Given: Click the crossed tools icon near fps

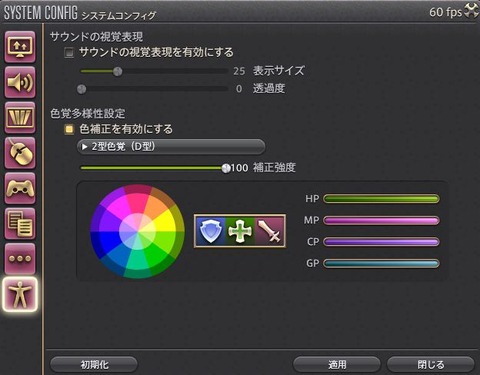Looking at the screenshot, I should [x=471, y=10].
